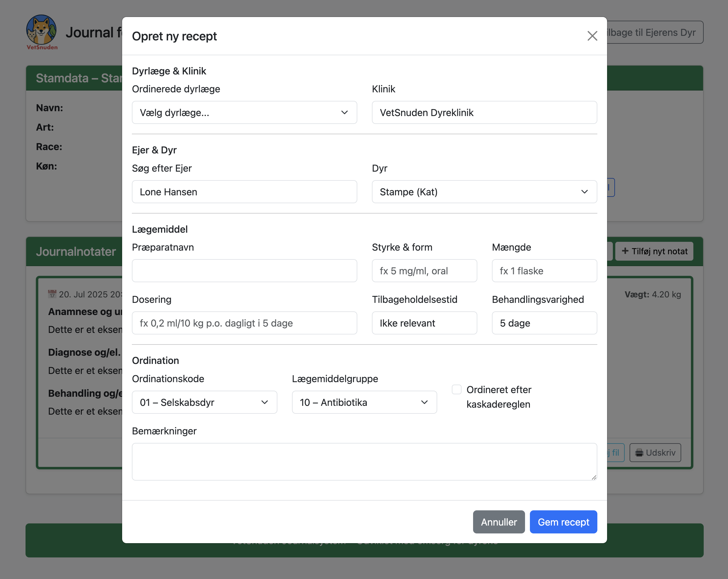Click the Mængde input field
Image resolution: width=728 pixels, height=579 pixels.
pos(544,271)
